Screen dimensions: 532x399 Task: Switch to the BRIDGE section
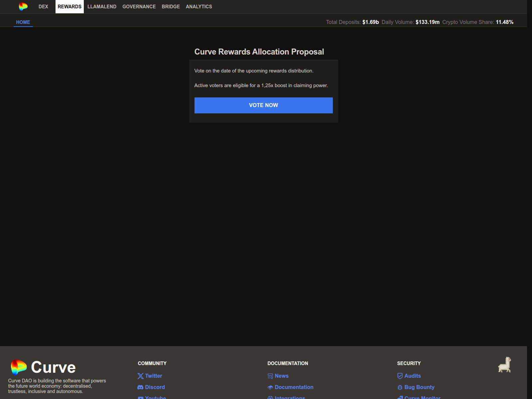tap(171, 7)
